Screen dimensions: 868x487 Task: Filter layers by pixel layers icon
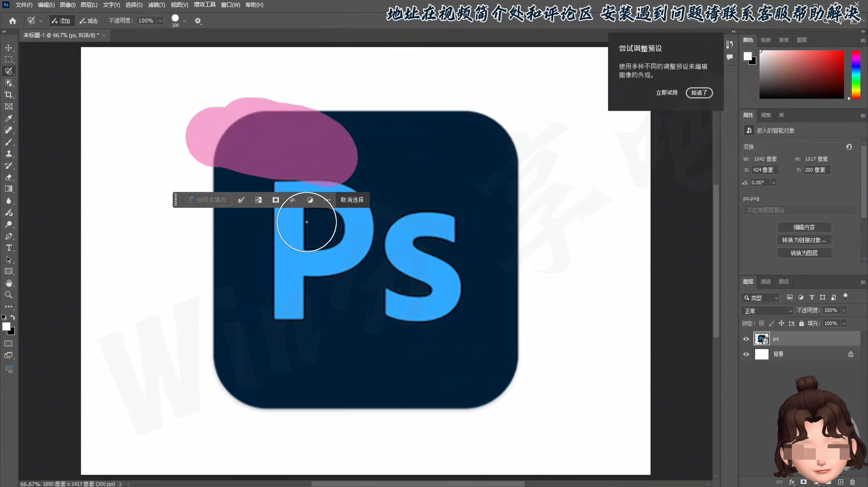[x=789, y=297]
